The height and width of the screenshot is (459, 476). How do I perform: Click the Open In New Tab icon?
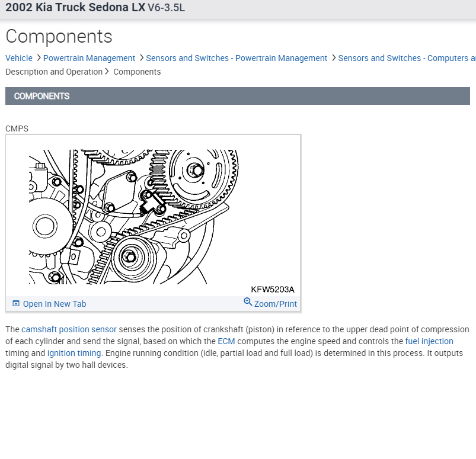(16, 303)
